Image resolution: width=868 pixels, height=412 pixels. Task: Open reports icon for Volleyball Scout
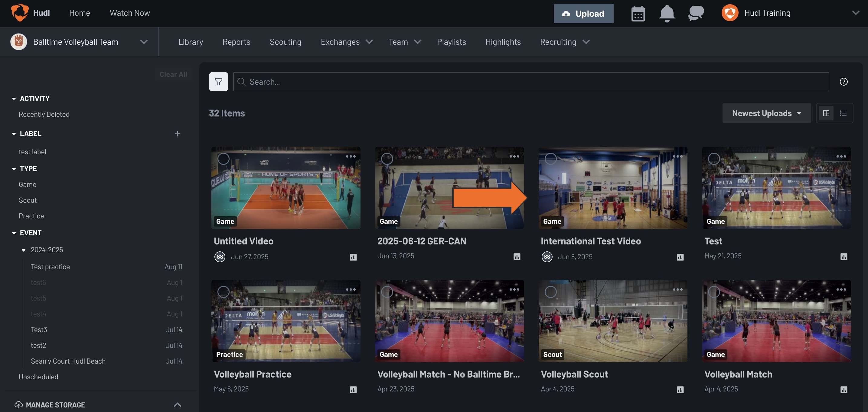[680, 389]
